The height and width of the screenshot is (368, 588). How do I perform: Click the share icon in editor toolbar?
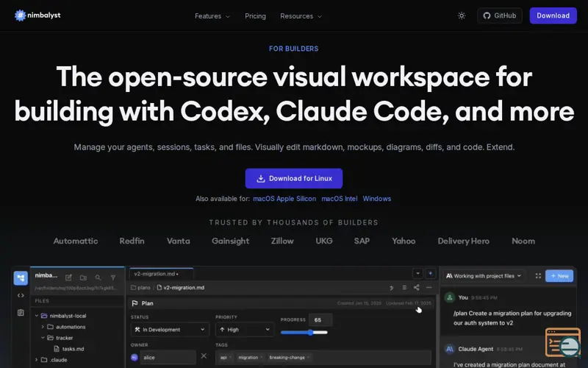coord(416,287)
